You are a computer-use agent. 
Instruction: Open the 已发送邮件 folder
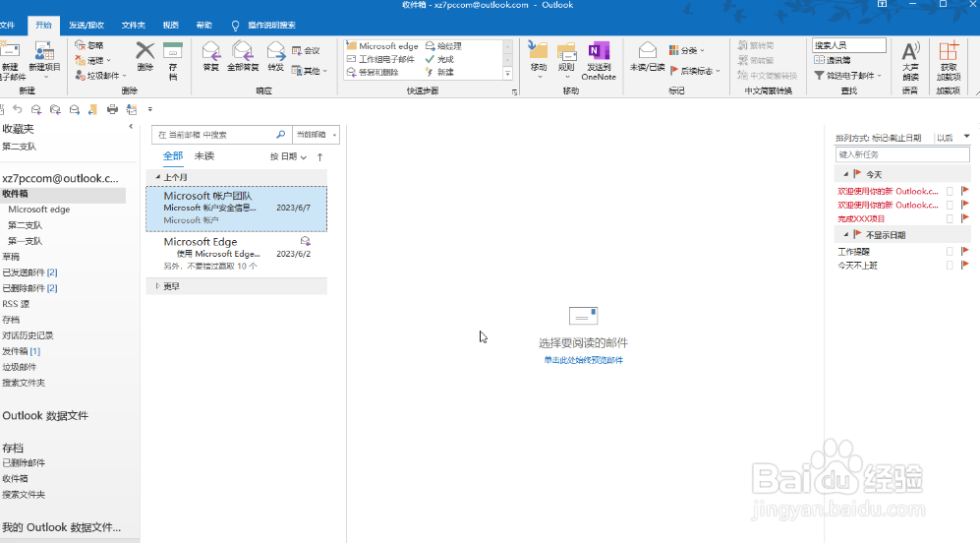[x=29, y=272]
